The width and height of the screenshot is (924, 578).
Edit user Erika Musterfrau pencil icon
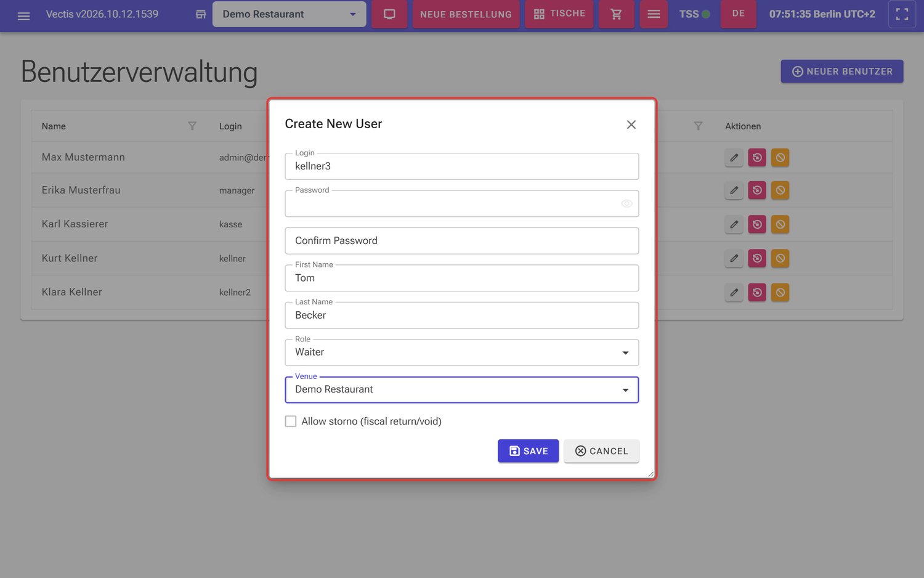click(x=734, y=190)
